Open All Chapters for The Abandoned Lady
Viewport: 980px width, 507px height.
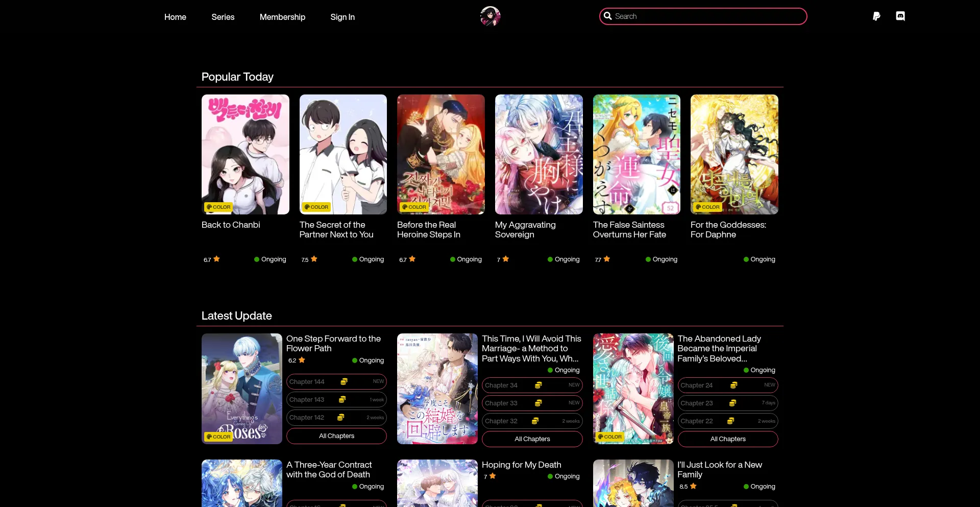727,439
